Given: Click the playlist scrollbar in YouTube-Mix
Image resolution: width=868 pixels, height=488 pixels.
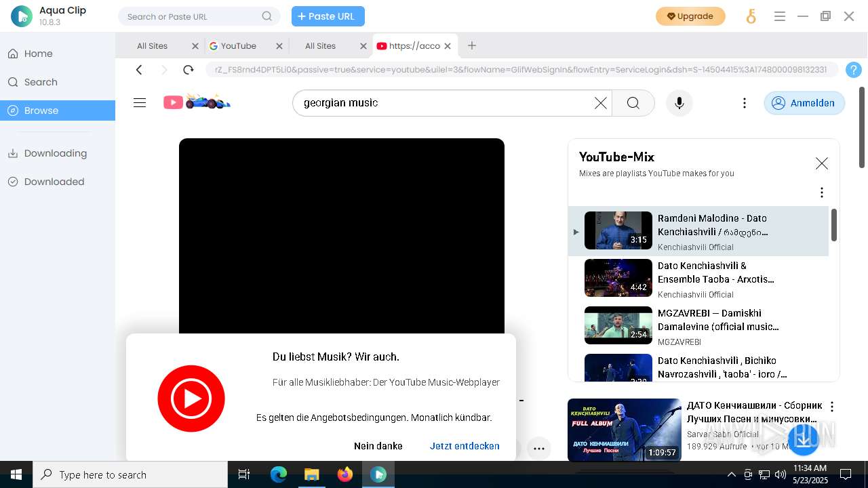Looking at the screenshot, I should [x=834, y=225].
